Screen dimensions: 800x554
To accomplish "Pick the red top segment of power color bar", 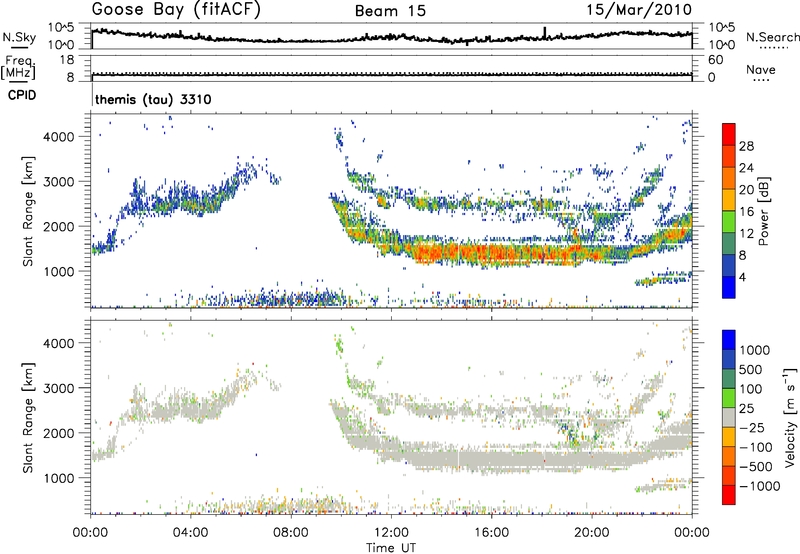I will (x=729, y=134).
